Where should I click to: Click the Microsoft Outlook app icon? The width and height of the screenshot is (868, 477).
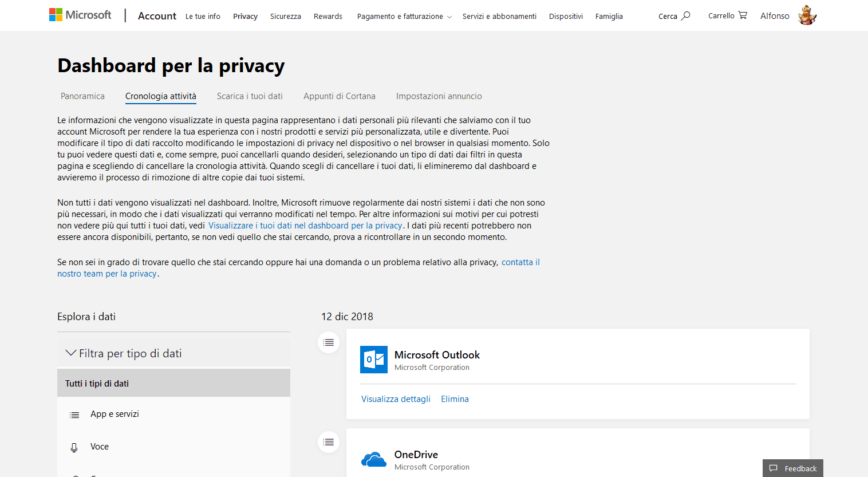373,360
